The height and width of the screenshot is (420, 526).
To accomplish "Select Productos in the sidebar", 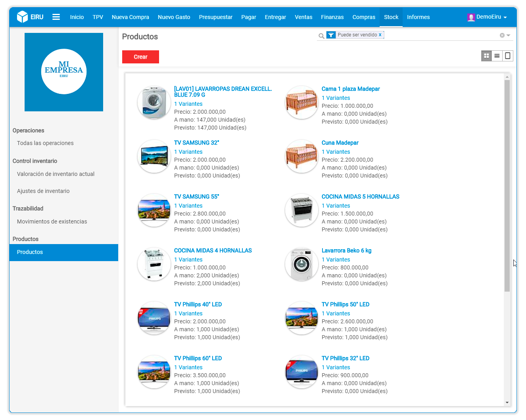I will 63,252.
